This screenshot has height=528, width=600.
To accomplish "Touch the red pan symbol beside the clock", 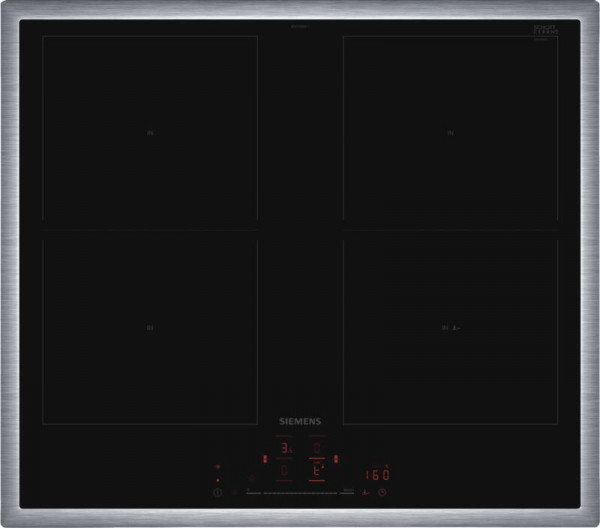I will (365, 493).
